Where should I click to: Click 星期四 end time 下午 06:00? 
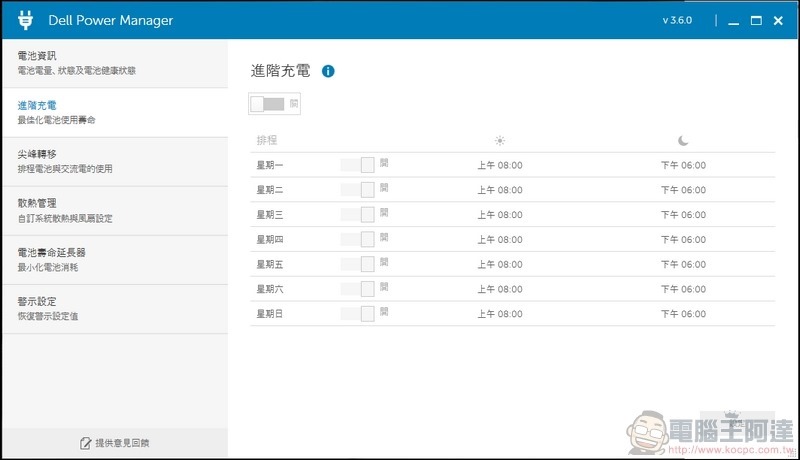click(683, 240)
